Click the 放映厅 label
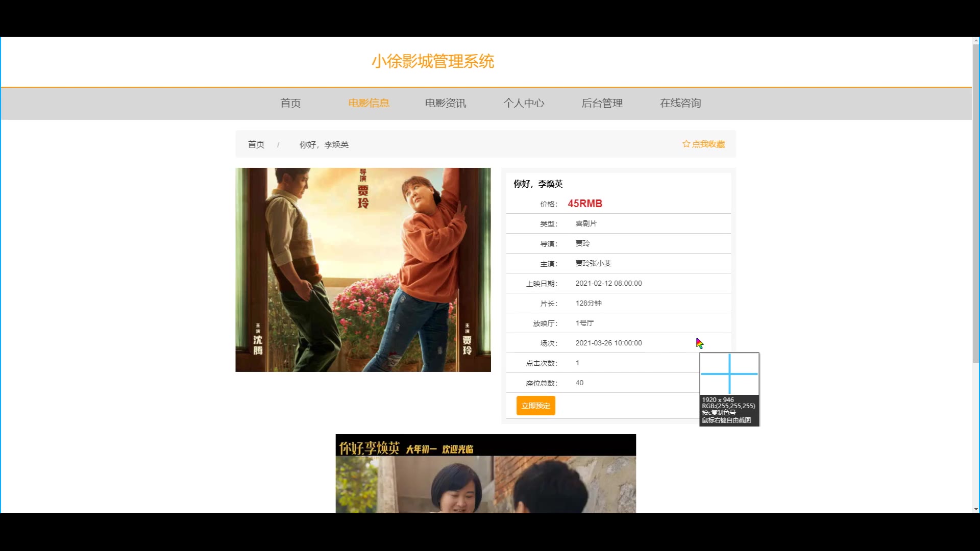 545,323
